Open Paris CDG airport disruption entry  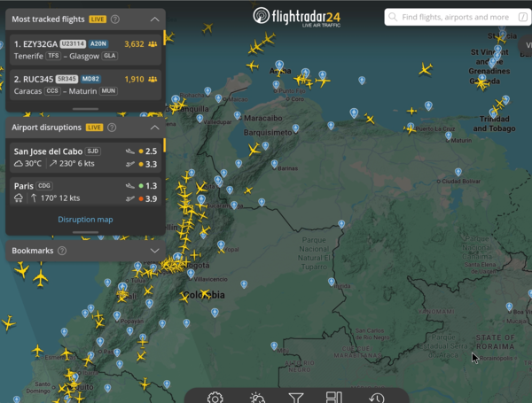84,191
